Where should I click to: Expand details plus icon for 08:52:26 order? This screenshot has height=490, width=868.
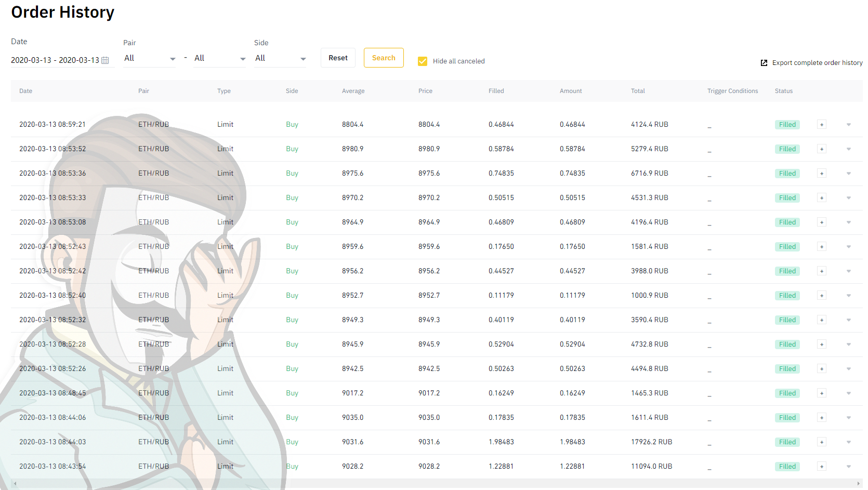coord(822,369)
